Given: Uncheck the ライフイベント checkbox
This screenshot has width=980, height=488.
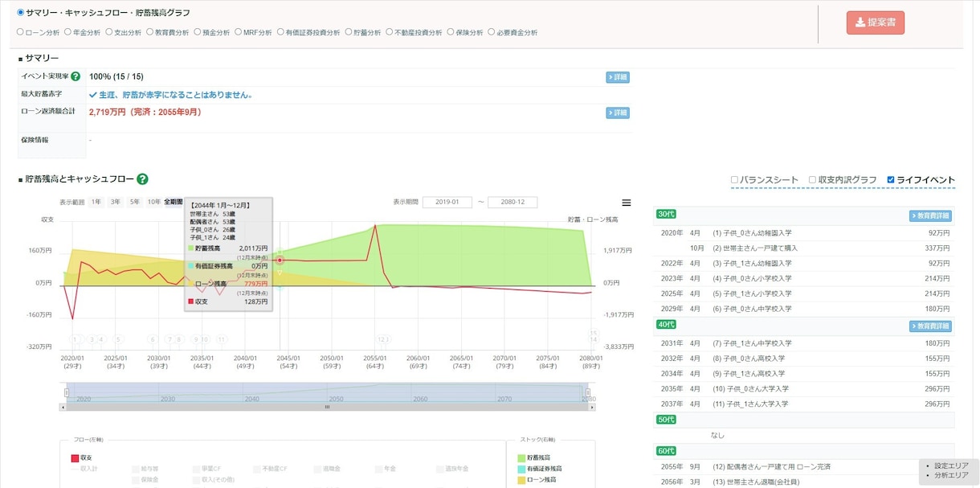Looking at the screenshot, I should click(891, 179).
